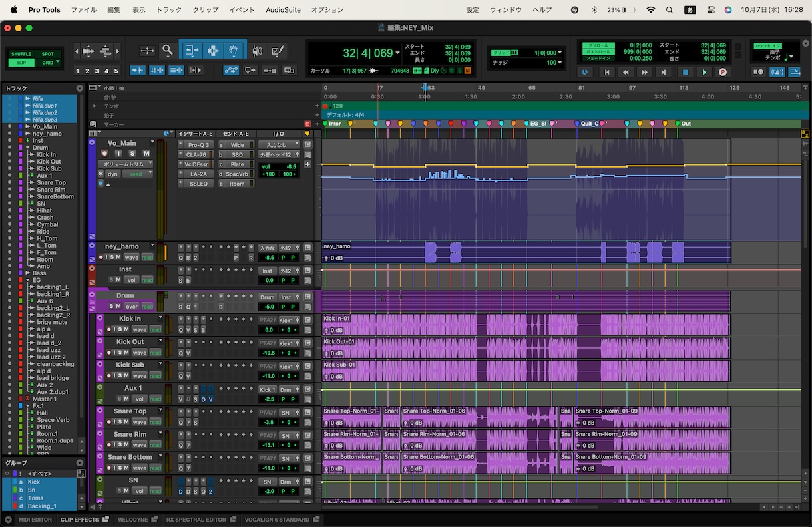
Task: Toggle the Tab to Transients button
Action: pyautogui.click(x=138, y=70)
